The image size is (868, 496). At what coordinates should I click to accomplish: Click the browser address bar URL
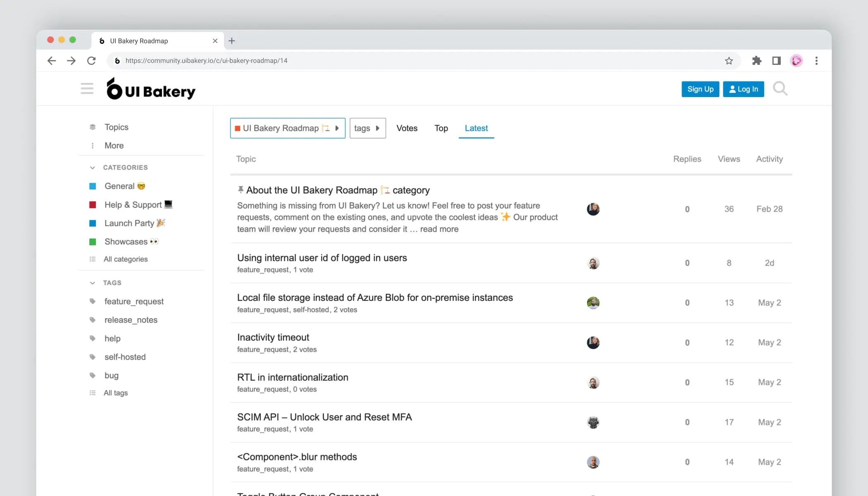coord(206,61)
